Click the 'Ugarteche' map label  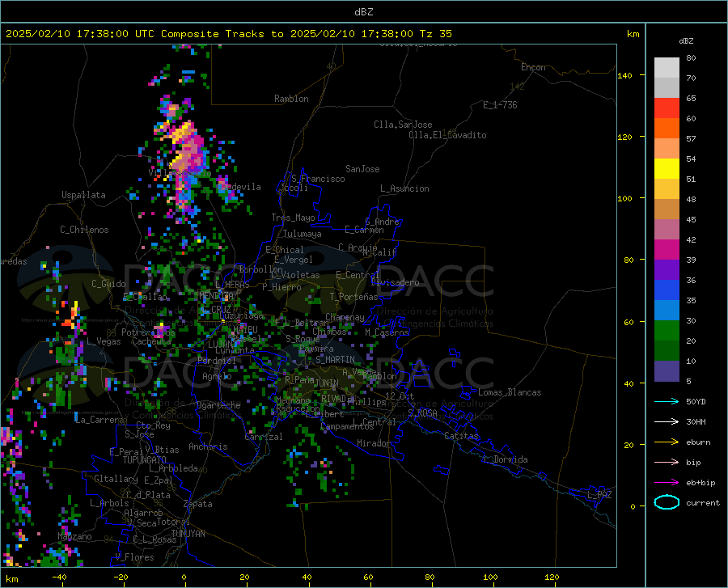(x=218, y=405)
